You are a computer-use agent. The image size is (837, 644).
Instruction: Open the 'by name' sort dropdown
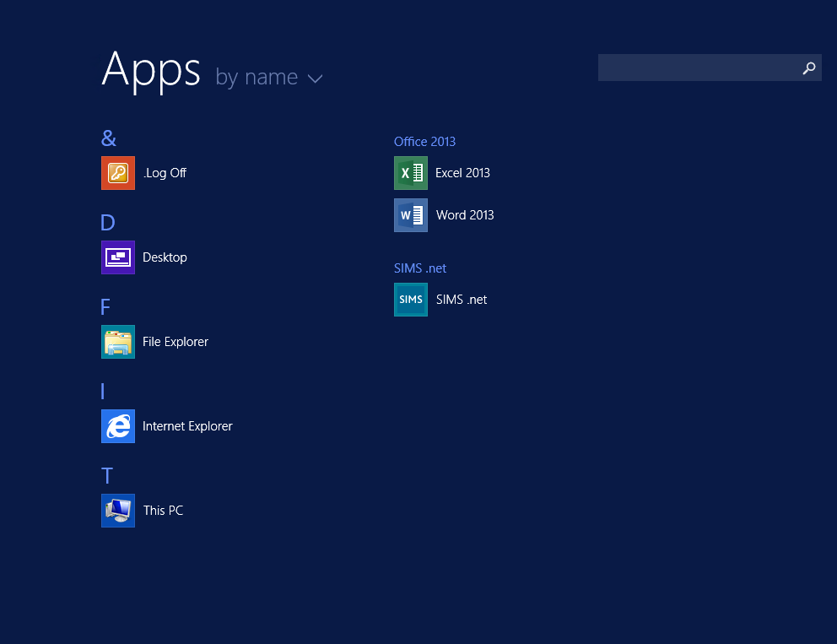coord(256,78)
